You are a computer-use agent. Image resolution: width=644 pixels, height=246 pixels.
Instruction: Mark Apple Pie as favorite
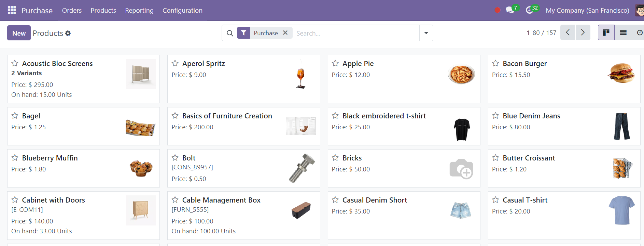(335, 63)
